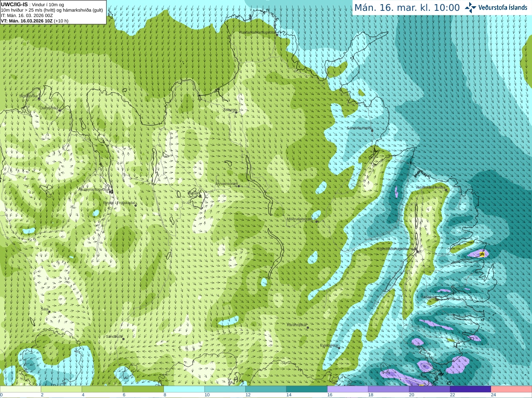
Task: Click the legend scale value 24
Action: coord(494,395)
